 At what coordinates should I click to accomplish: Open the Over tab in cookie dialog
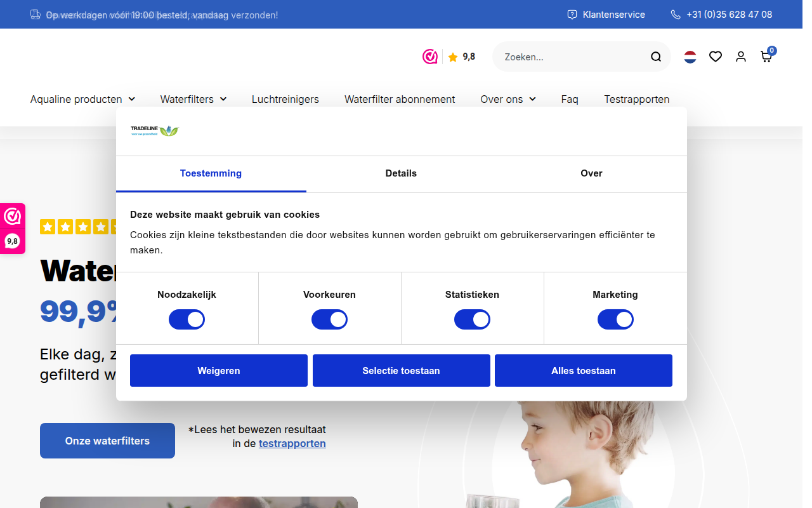(x=591, y=173)
